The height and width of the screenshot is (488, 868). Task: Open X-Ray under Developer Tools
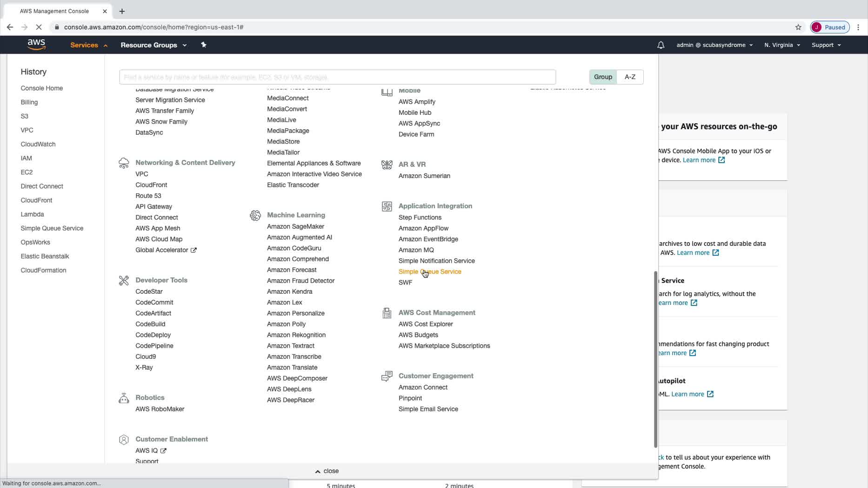click(144, 367)
